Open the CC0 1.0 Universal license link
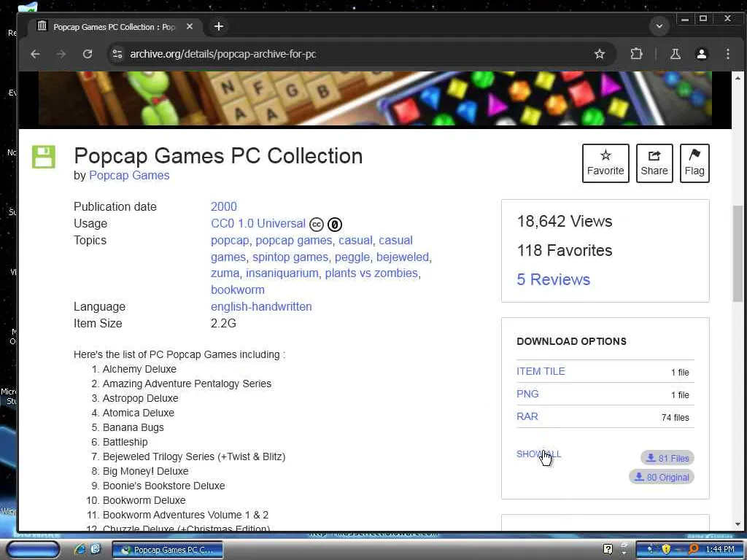This screenshot has width=747, height=560. coord(258,223)
